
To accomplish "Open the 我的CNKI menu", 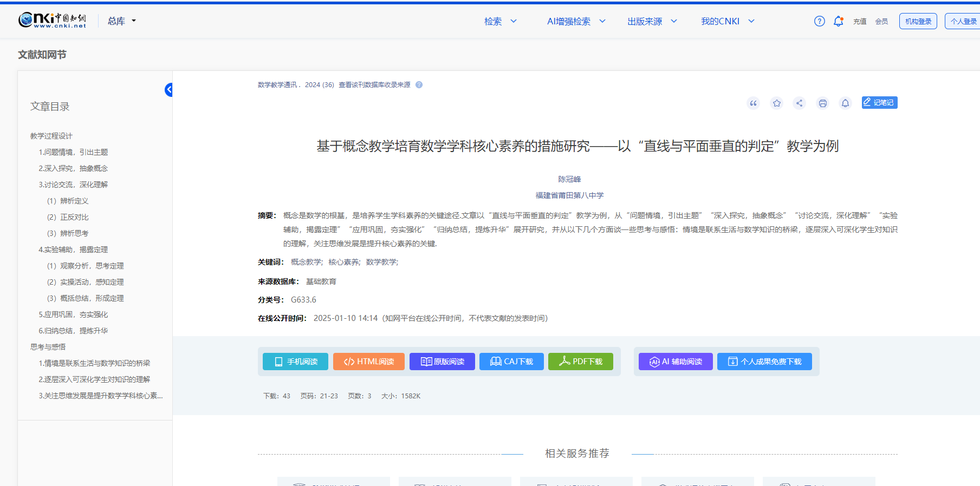I will pos(727,21).
